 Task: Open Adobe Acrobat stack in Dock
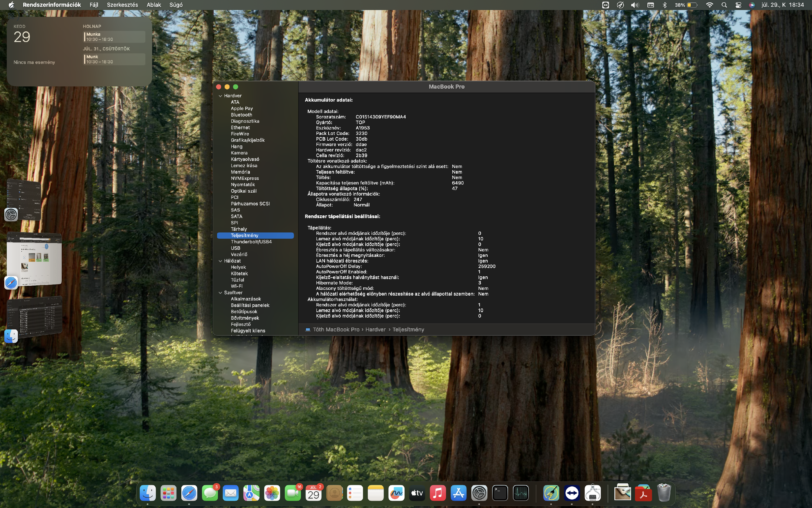(x=643, y=493)
